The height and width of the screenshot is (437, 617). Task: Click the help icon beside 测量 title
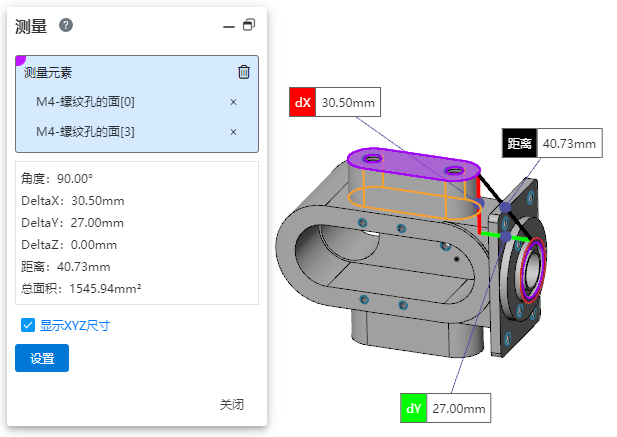click(x=66, y=25)
